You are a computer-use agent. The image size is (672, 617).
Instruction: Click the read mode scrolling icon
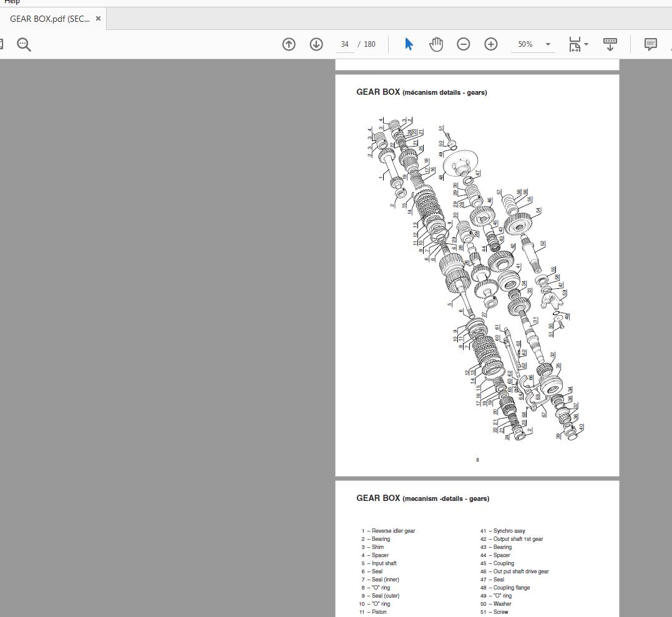[610, 44]
